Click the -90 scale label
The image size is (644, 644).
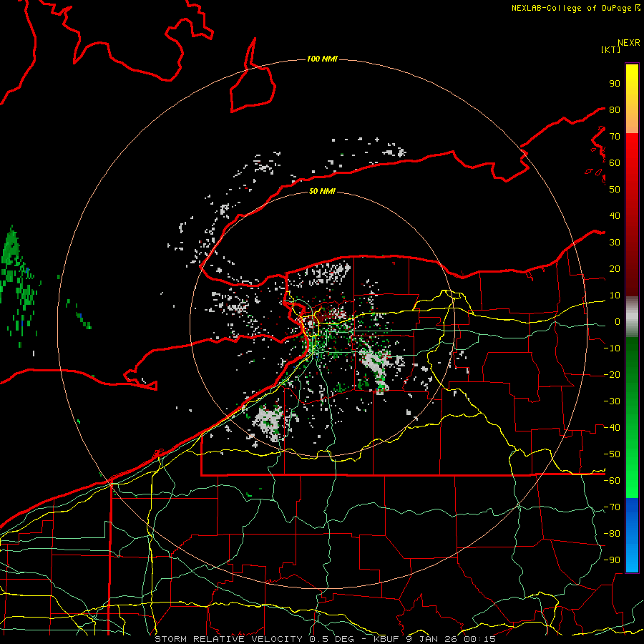click(612, 560)
